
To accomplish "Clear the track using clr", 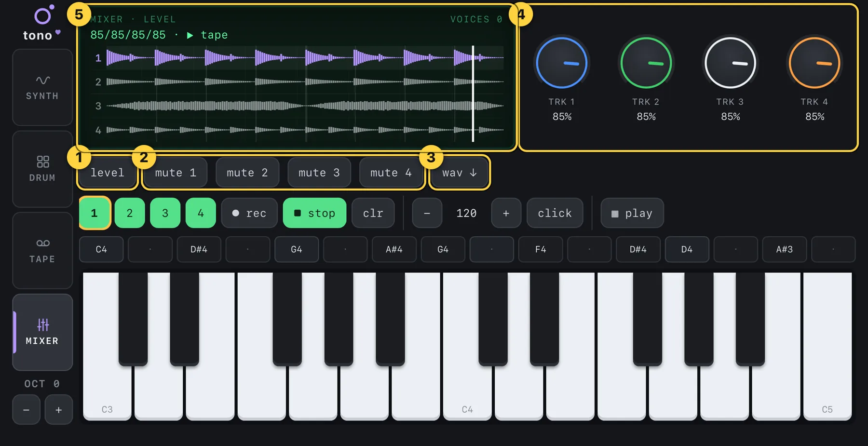I will (373, 213).
